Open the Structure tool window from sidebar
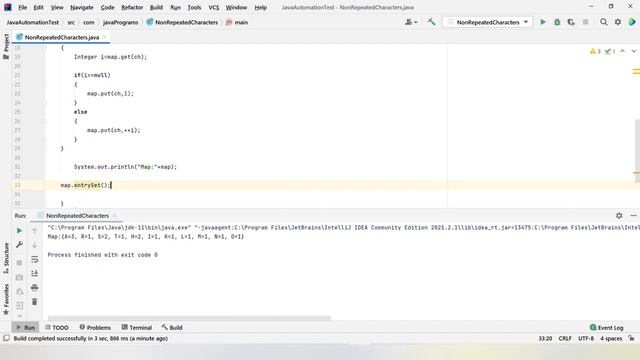 coord(6,258)
